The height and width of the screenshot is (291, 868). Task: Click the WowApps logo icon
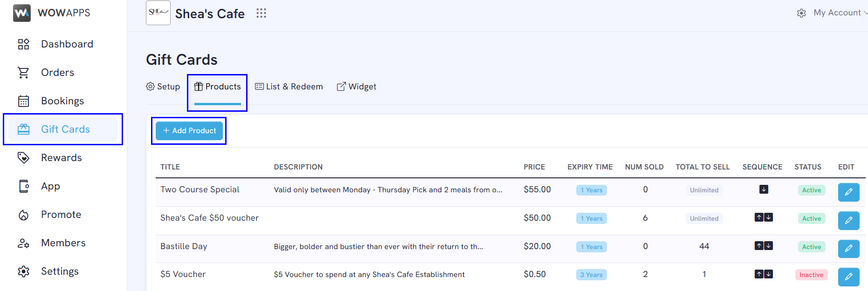22,13
